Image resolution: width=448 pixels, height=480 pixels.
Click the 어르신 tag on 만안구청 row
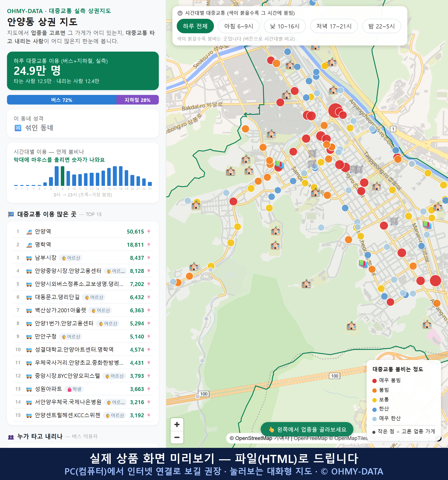pos(71,337)
